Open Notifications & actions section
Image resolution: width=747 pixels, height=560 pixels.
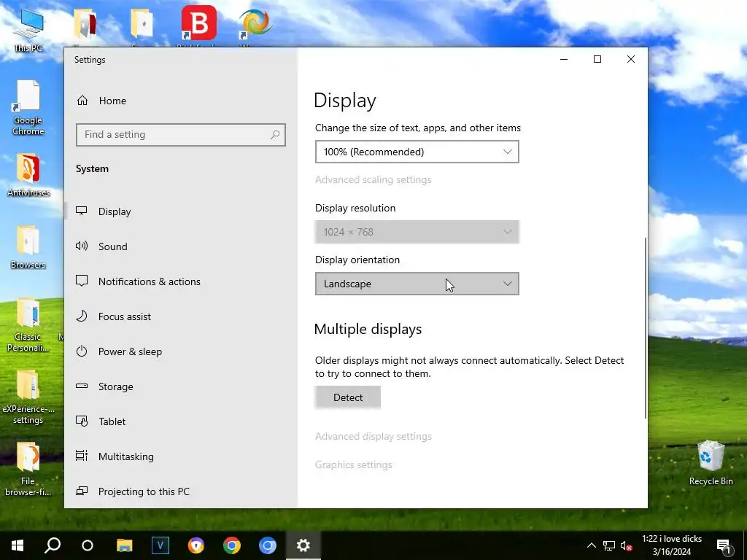coord(149,281)
